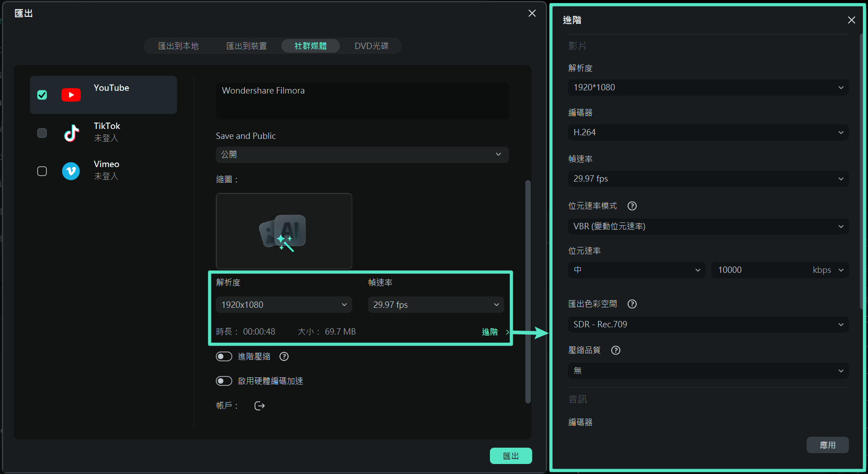The width and height of the screenshot is (868, 474).
Task: Open help icon next to 壓縮品質
Action: coord(616,351)
